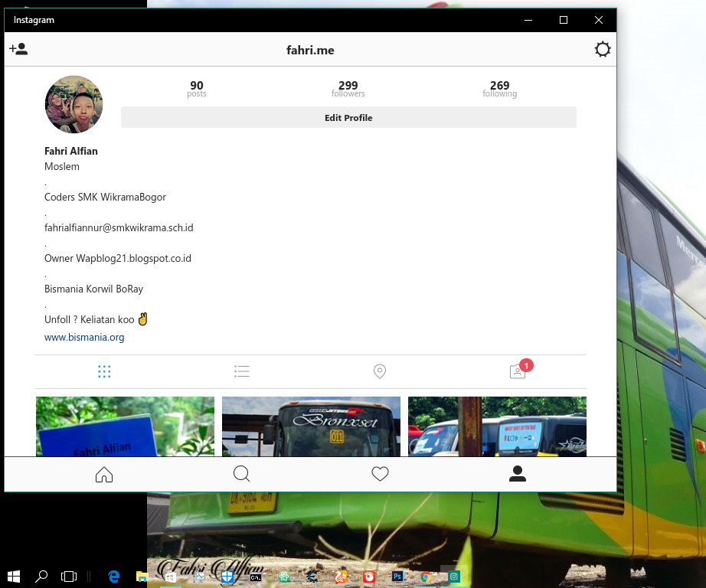The width and height of the screenshot is (706, 588).
Task: Click the Owner Wapblog21.blogspot.co.id bio line
Action: [117, 259]
